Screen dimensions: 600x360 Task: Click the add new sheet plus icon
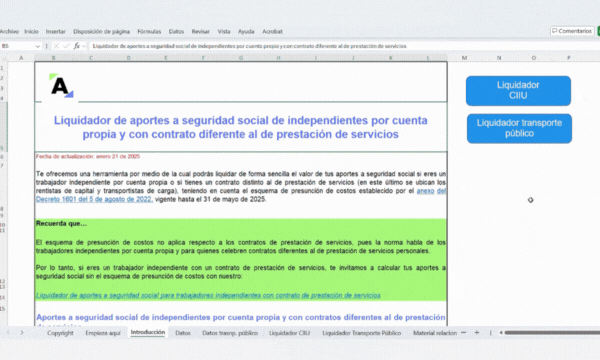[x=477, y=333]
